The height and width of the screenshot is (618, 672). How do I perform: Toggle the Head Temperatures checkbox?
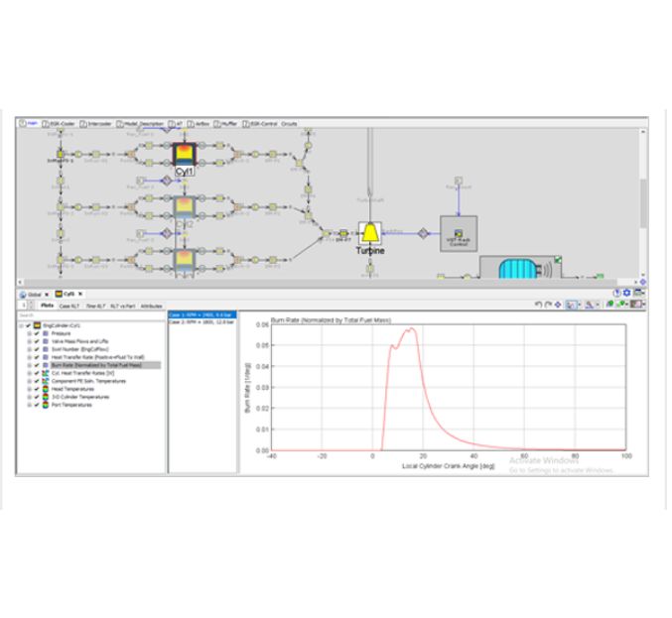click(x=37, y=390)
